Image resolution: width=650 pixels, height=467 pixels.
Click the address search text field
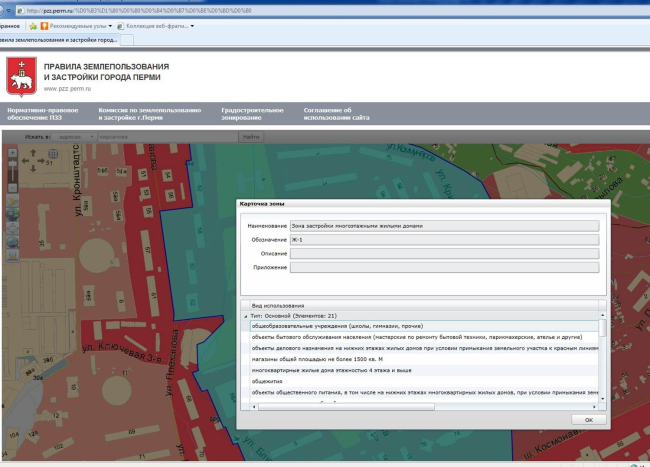pyautogui.click(x=165, y=136)
